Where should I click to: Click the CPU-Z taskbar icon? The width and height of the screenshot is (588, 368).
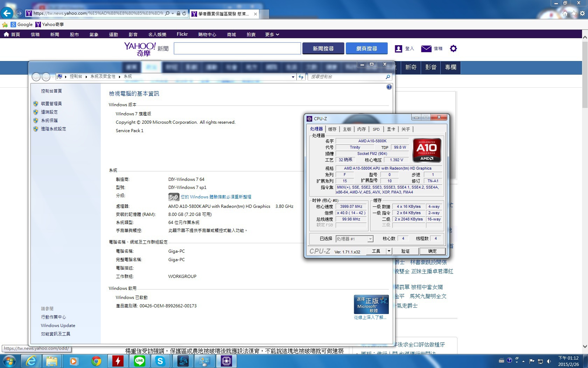pos(226,361)
